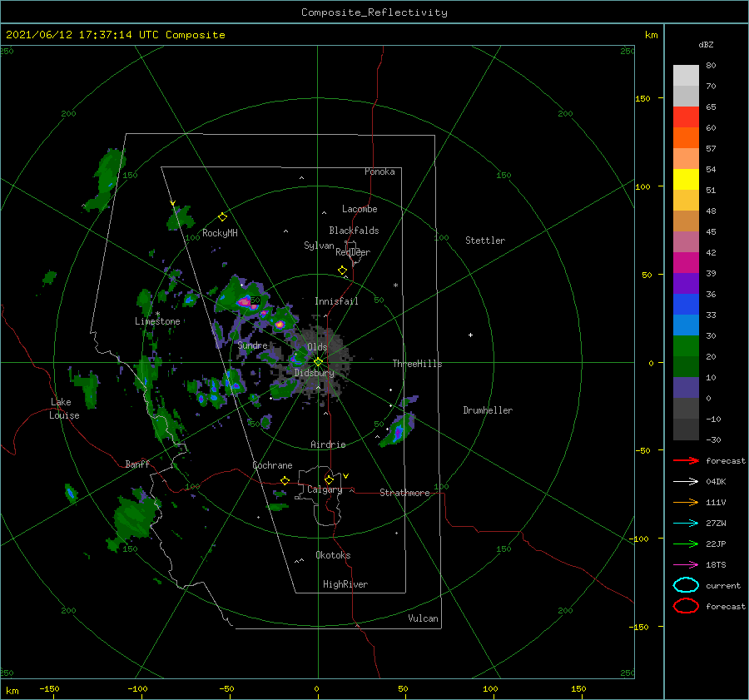The height and width of the screenshot is (700, 749).
Task: Click the slate purple 10-0 dBZ swatch
Action: click(686, 388)
